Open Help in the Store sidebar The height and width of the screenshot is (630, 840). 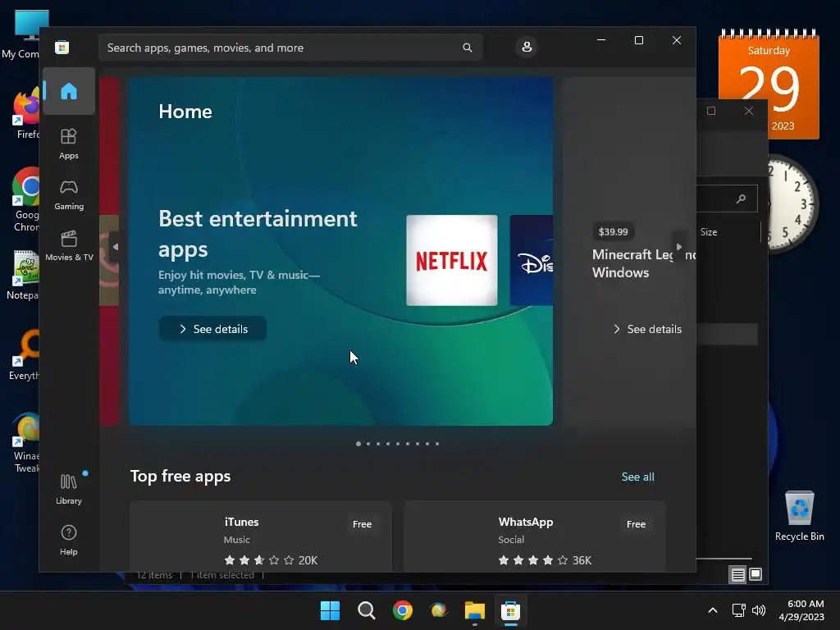point(69,540)
